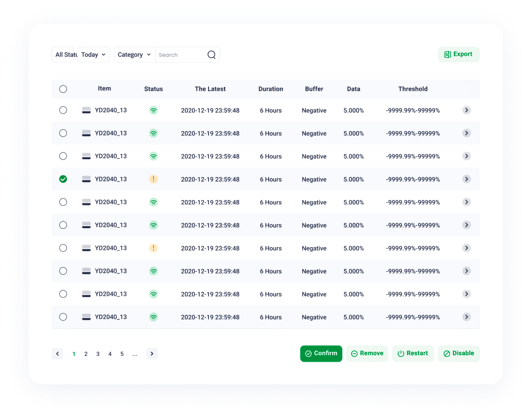This screenshot has height=418, width=532.
Task: Open details arrow for the first table row
Action: click(x=466, y=110)
